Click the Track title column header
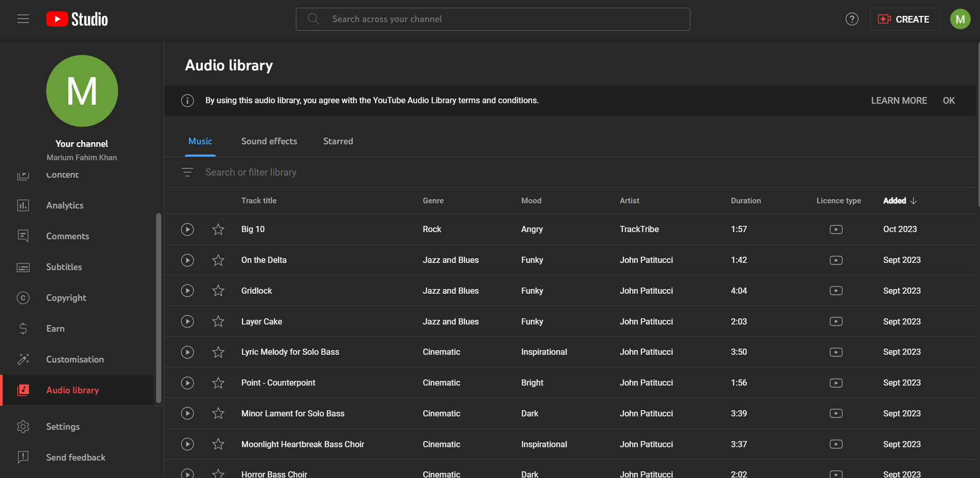980x478 pixels. click(x=259, y=201)
